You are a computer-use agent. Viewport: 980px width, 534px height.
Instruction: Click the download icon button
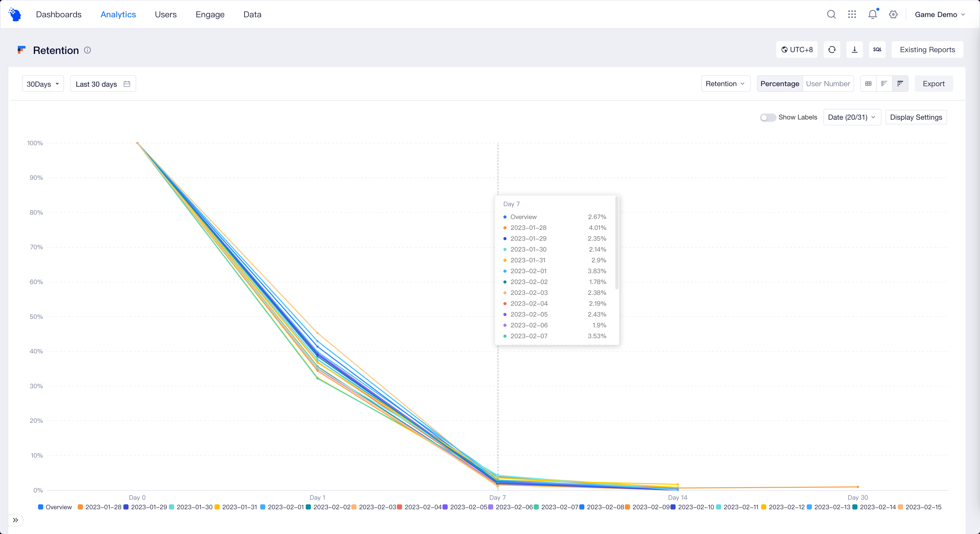tap(854, 50)
